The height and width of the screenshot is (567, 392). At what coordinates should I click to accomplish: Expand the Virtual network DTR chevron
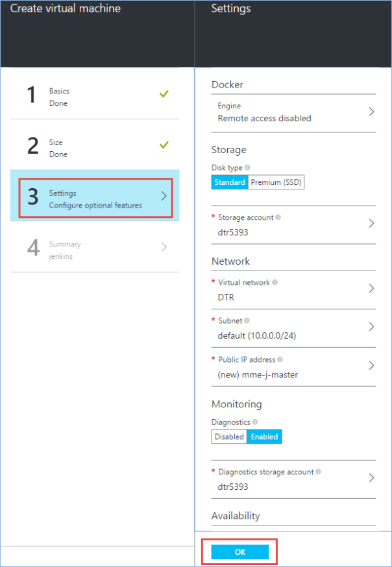pyautogui.click(x=371, y=288)
